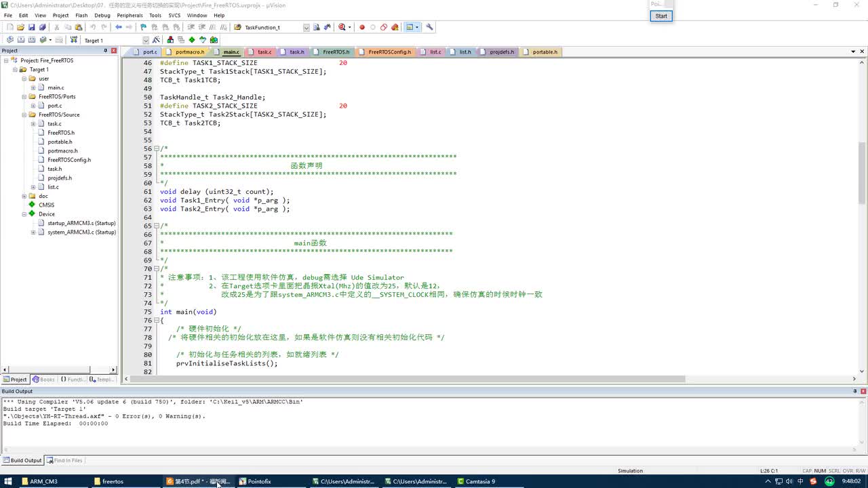Comment selection using toolbar icon
Image resolution: width=868 pixels, height=488 pixels.
213,27
